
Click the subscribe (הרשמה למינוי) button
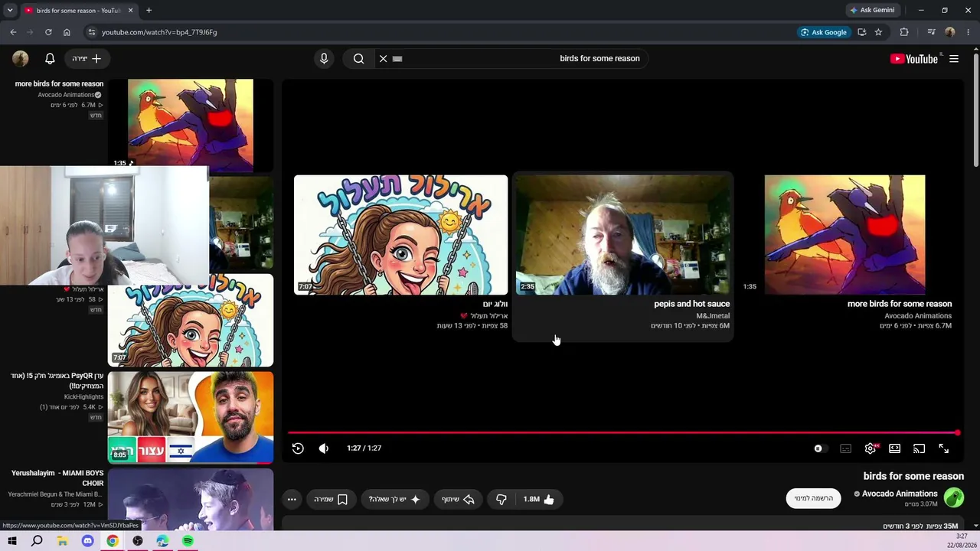[x=813, y=498]
